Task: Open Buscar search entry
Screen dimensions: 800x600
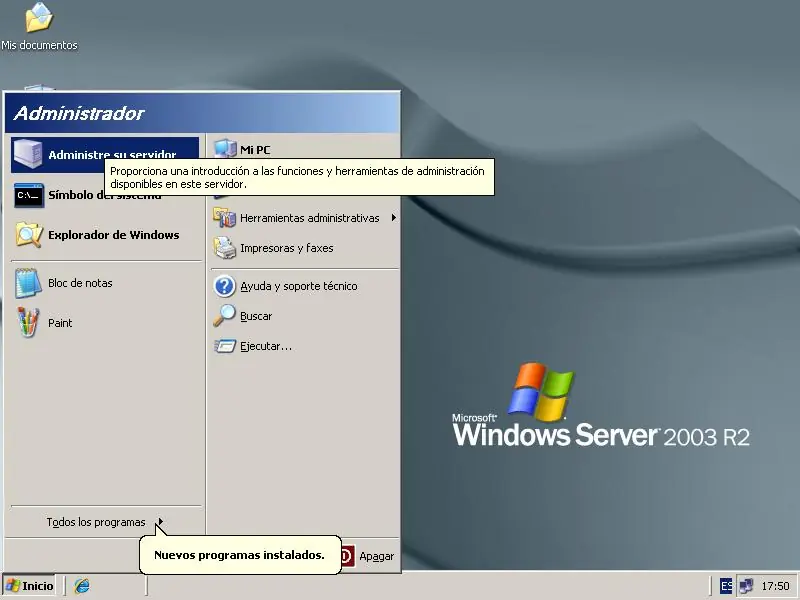Action: pos(305,316)
